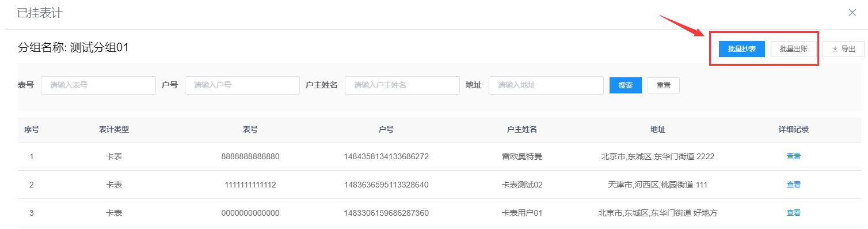Select 卡表 type in row 1
The image size is (868, 229).
click(x=114, y=156)
